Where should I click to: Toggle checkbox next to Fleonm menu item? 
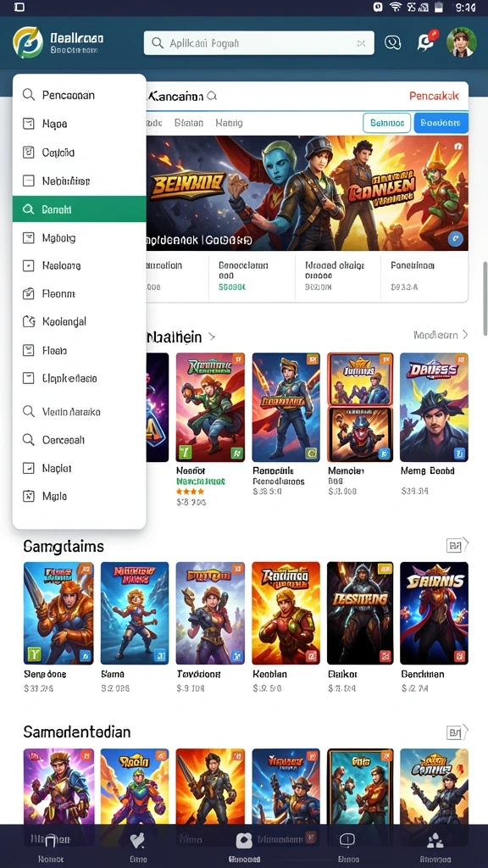click(x=28, y=294)
